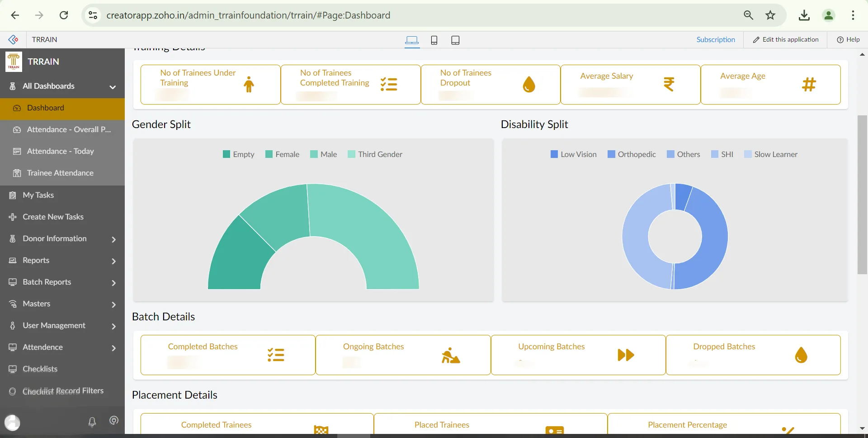
Task: Open Completed Trainees card
Action: [257, 424]
